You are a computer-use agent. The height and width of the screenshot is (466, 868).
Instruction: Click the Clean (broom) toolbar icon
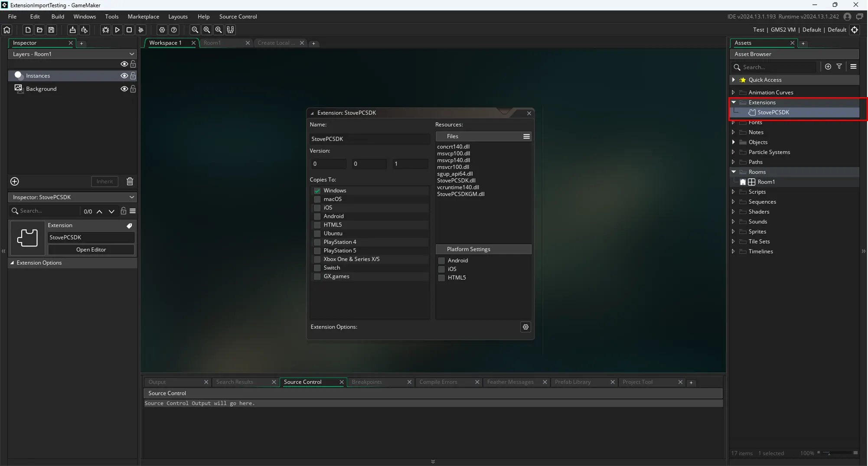(x=141, y=30)
